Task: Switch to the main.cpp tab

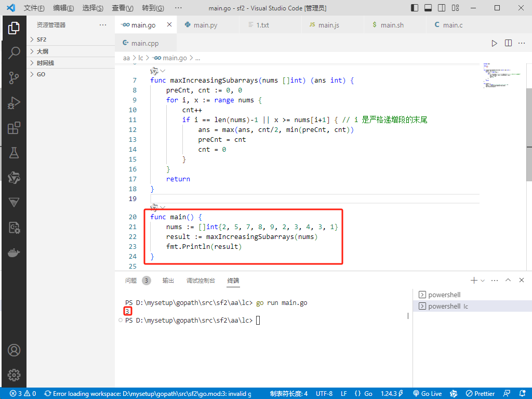Action: click(145, 43)
